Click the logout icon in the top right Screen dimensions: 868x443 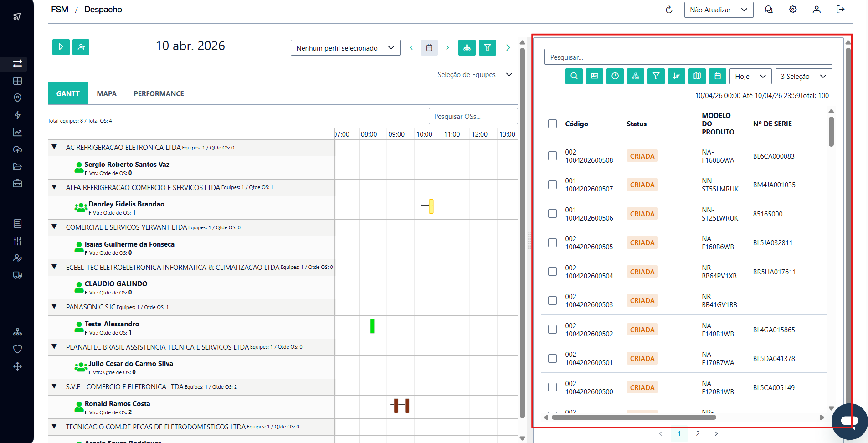pos(840,10)
